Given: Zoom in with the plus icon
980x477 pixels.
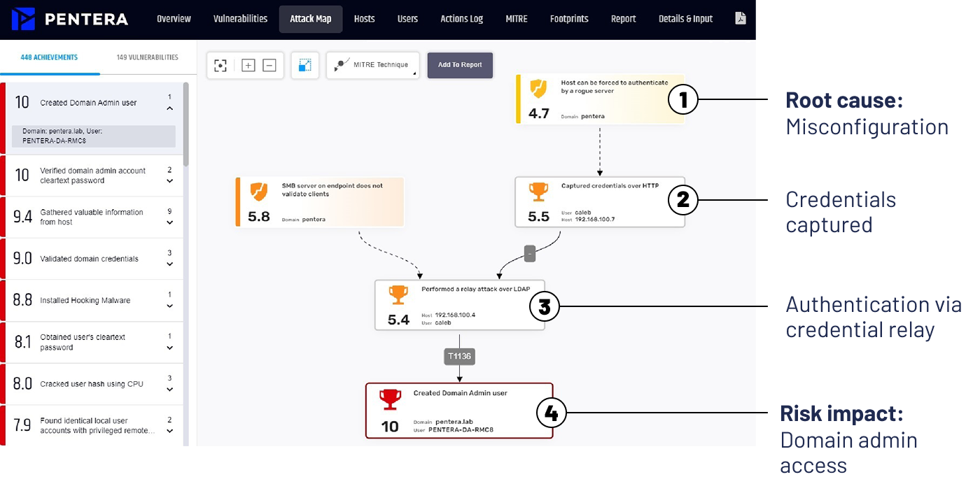Looking at the screenshot, I should (x=248, y=65).
